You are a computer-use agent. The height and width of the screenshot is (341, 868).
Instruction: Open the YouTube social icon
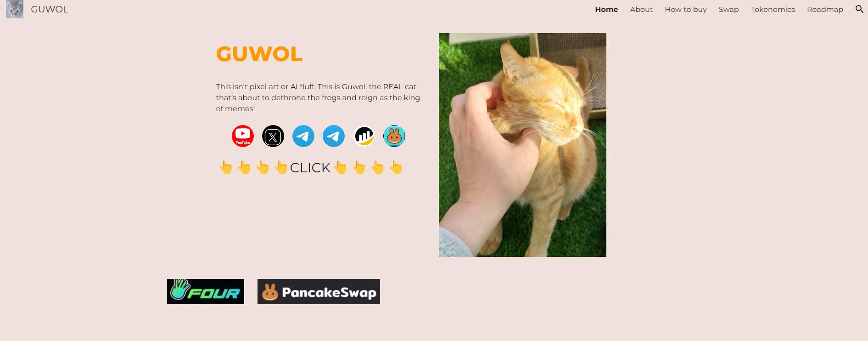tap(243, 136)
